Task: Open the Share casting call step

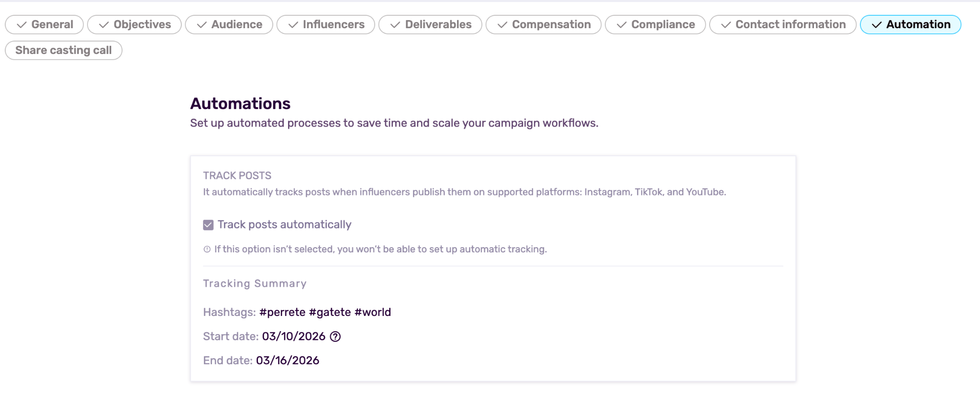Action: (64, 50)
